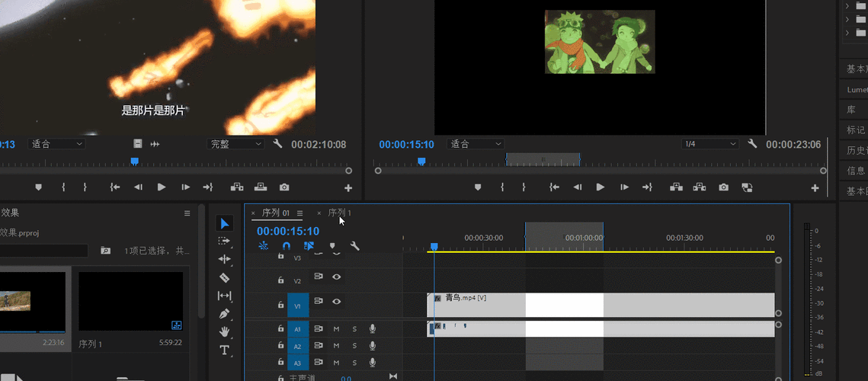Click the Export Frame camera icon in Program monitor
Screen dimensions: 868x381
pyautogui.click(x=723, y=187)
